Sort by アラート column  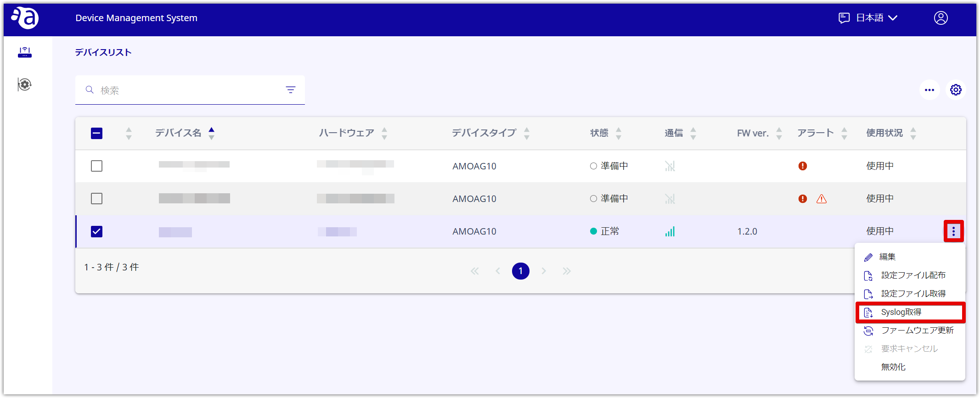click(844, 133)
